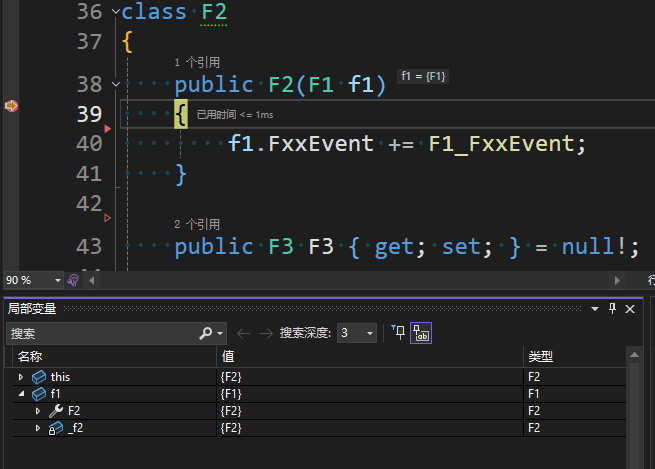
Task: Collapse the f1 variable node
Action: [21, 393]
